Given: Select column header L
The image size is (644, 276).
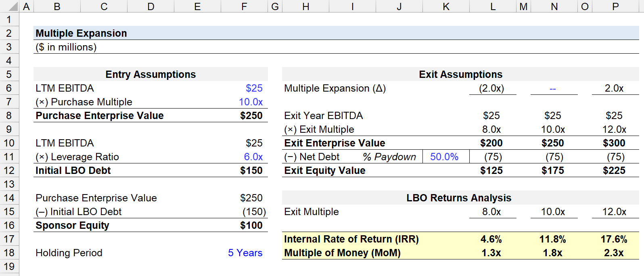Looking at the screenshot, I should coord(493,6).
